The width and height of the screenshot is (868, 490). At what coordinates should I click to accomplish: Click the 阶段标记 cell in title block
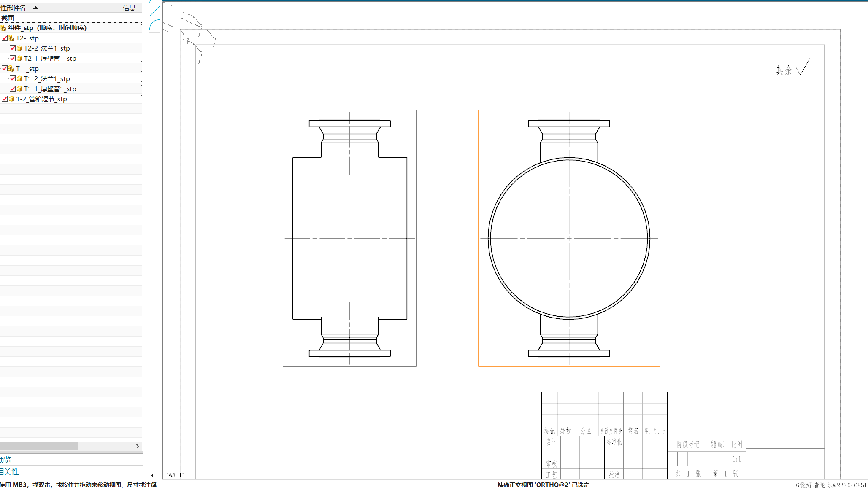[688, 444]
